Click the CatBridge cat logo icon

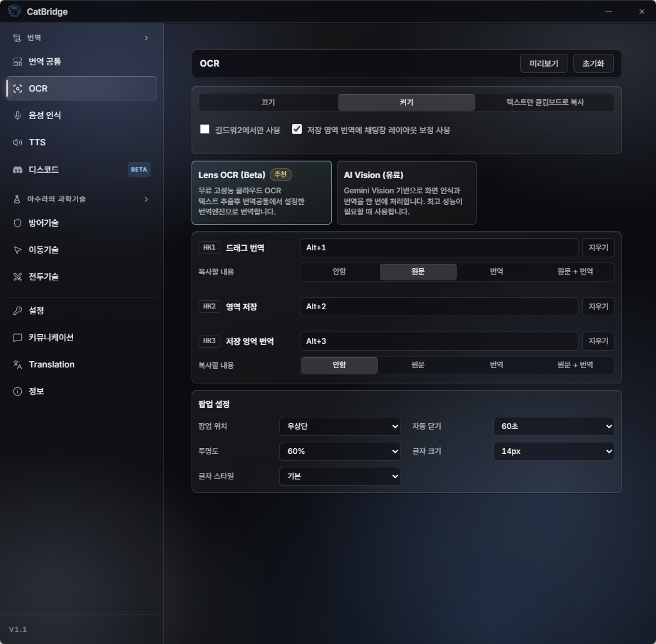click(15, 12)
